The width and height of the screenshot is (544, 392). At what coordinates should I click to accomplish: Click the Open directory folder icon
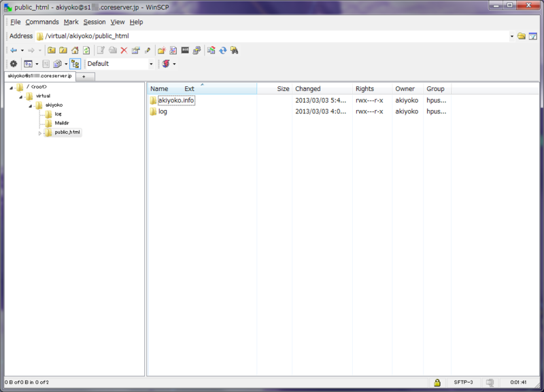click(x=522, y=36)
